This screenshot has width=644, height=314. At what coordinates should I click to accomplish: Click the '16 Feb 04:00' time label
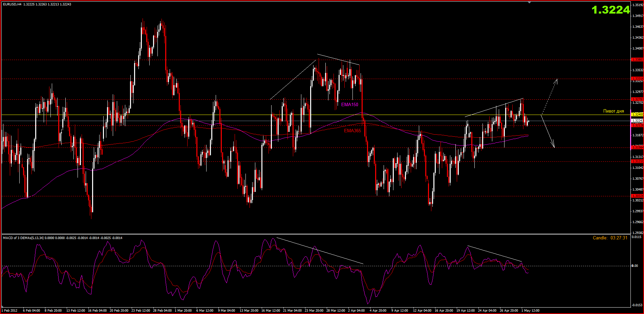coord(98,310)
